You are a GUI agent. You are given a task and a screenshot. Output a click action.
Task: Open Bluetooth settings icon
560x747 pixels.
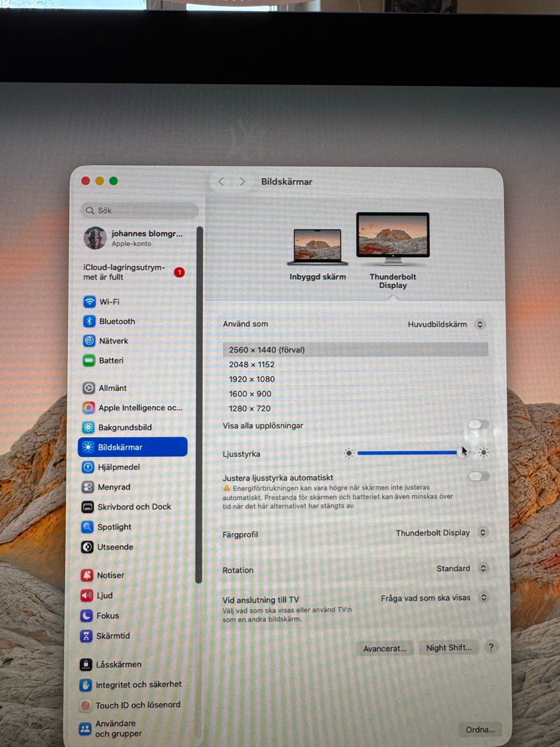89,322
